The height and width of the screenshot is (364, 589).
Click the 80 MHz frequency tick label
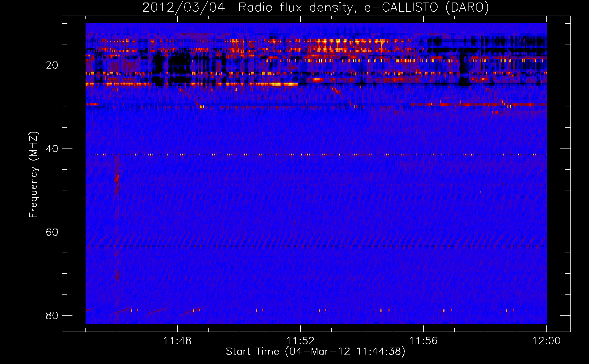tap(52, 316)
